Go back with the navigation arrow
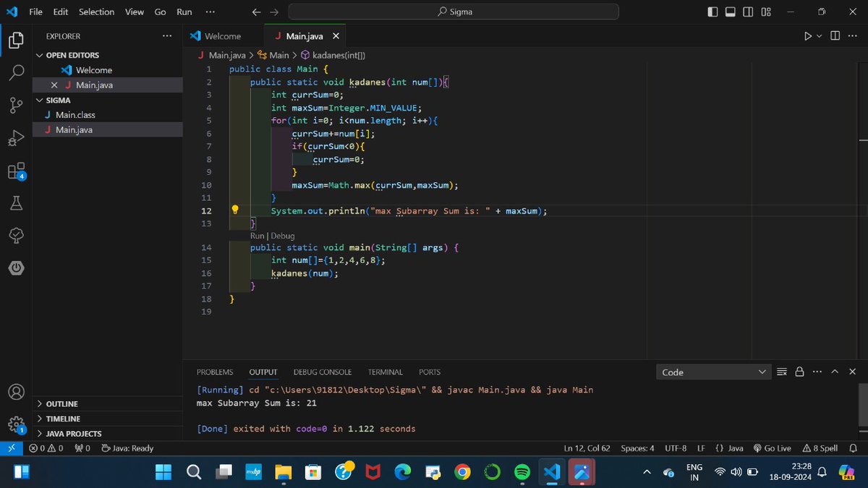This screenshot has height=488, width=868. click(x=256, y=12)
